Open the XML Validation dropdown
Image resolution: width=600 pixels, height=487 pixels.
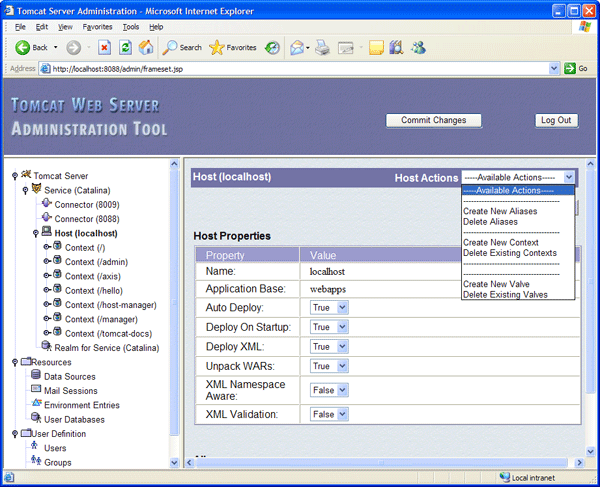point(328,413)
